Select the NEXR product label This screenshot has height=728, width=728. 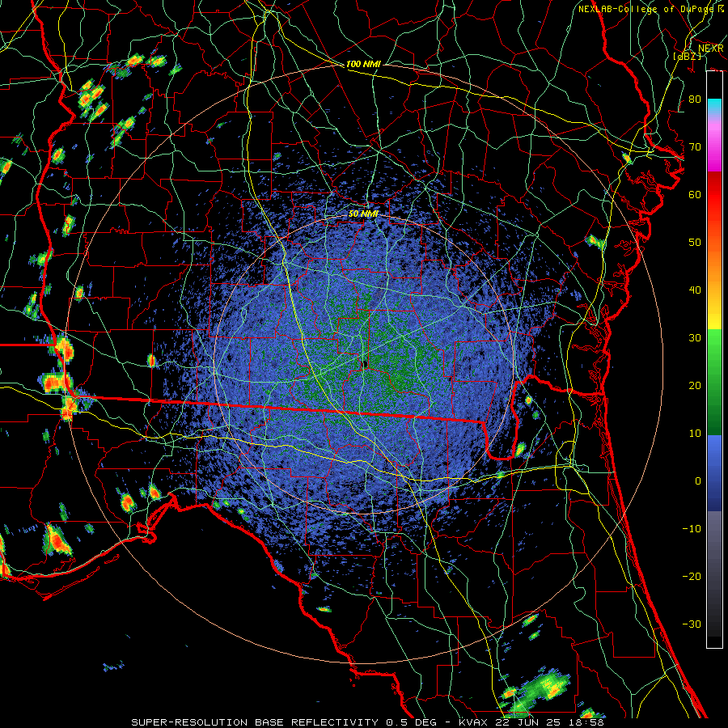[710, 49]
